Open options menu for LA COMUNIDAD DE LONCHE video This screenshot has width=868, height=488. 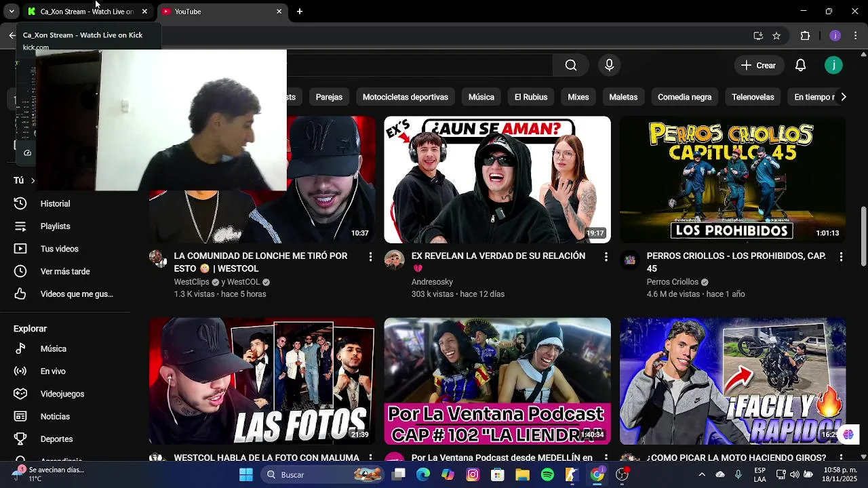[370, 257]
